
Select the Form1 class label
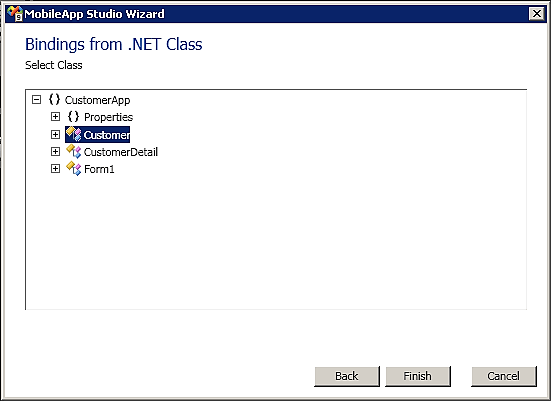click(99, 169)
